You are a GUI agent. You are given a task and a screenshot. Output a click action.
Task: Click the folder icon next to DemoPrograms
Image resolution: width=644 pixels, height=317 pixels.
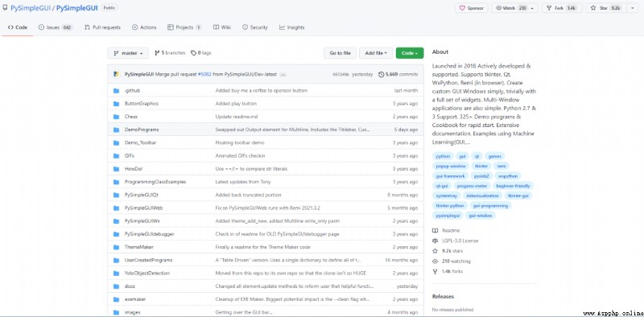tap(116, 130)
